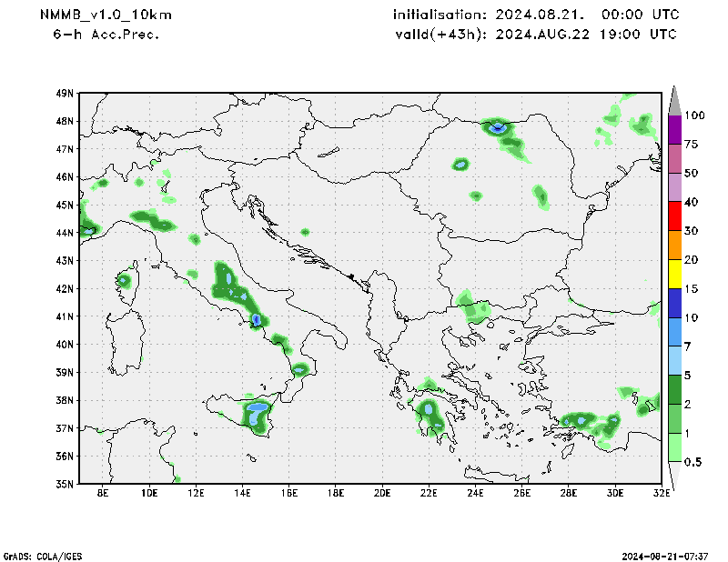Click the lightest green swatch above 0.5
This screenshot has height=562, width=728.
(675, 447)
